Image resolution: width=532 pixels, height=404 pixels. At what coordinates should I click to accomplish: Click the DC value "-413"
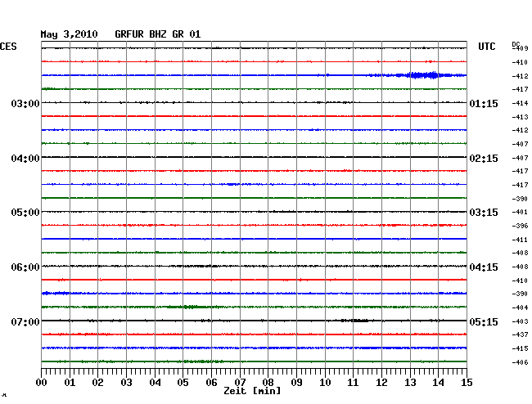coord(520,117)
